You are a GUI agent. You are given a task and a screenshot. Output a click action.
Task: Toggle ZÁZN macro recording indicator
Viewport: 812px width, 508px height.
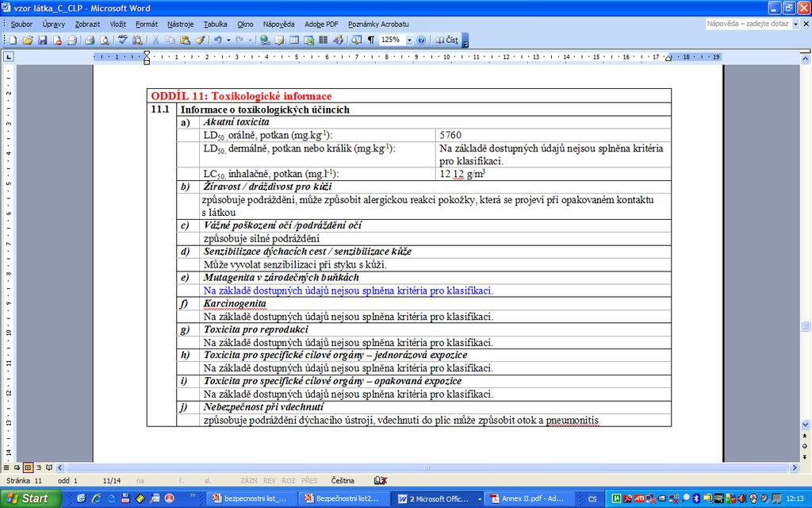click(249, 480)
